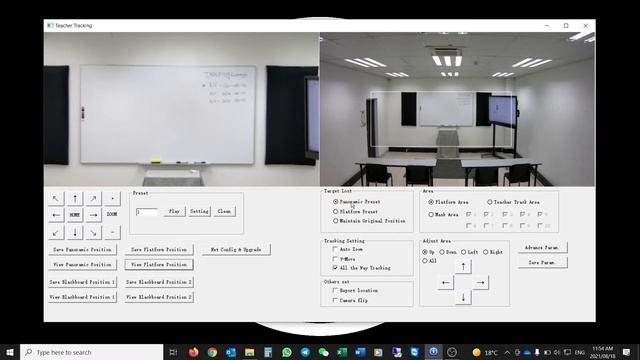This screenshot has height=360, width=640.
Task: Select Down in Adjust Area
Action: point(442,252)
